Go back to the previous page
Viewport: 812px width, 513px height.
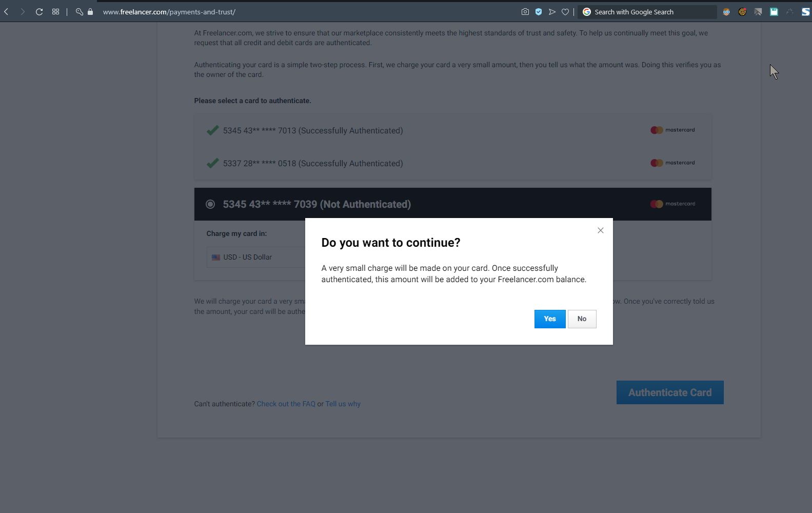pyautogui.click(x=6, y=12)
